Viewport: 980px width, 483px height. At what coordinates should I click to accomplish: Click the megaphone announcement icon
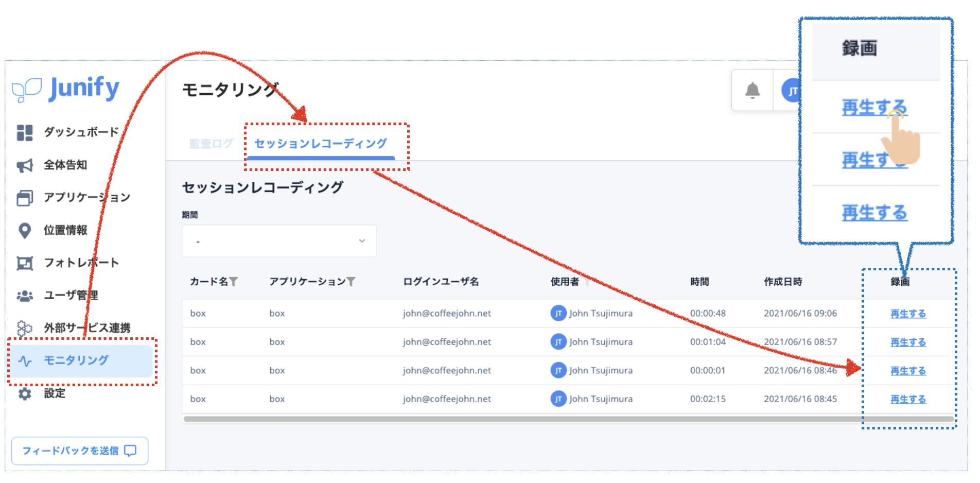[x=24, y=165]
